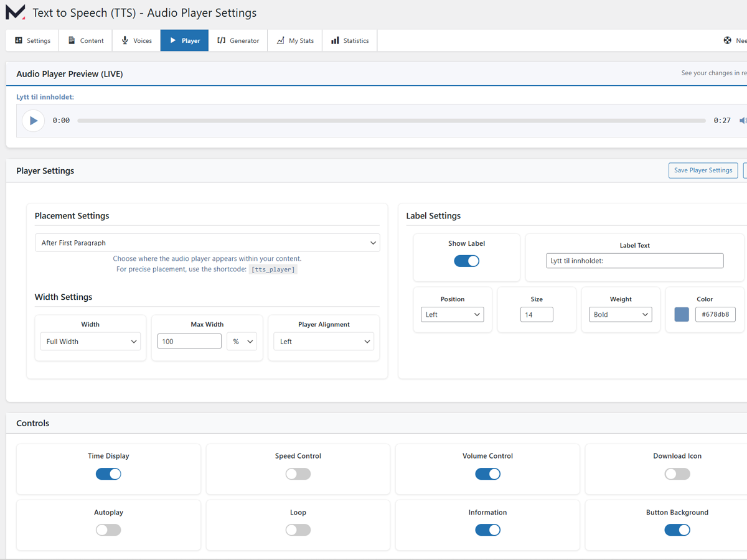Open the Statistics tab
Viewport: 747px width, 560px height.
click(350, 40)
